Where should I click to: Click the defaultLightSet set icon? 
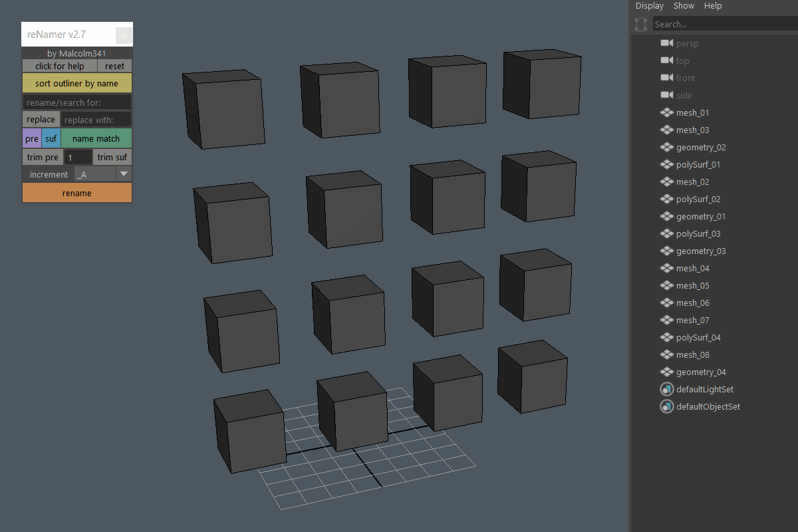(x=667, y=389)
